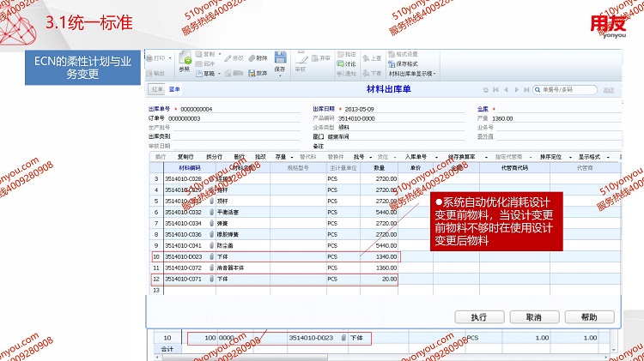The height and width of the screenshot is (361, 644).
Task: Switch to the 蓝单 tab
Action: pos(174,88)
